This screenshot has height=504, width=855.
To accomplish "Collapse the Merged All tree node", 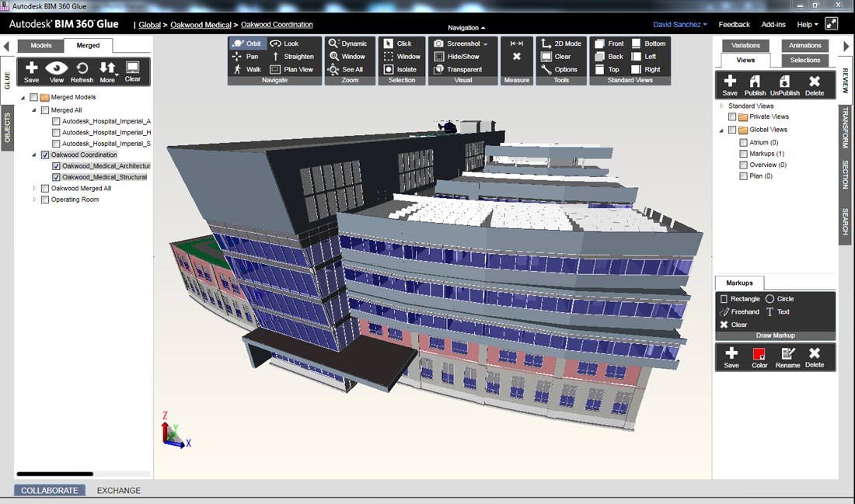I will coord(34,110).
